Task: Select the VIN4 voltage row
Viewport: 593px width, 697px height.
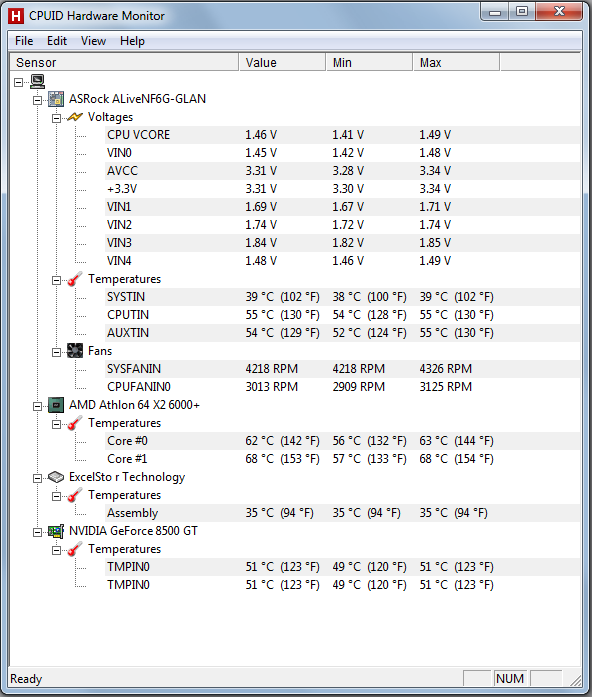Action: [x=342, y=261]
